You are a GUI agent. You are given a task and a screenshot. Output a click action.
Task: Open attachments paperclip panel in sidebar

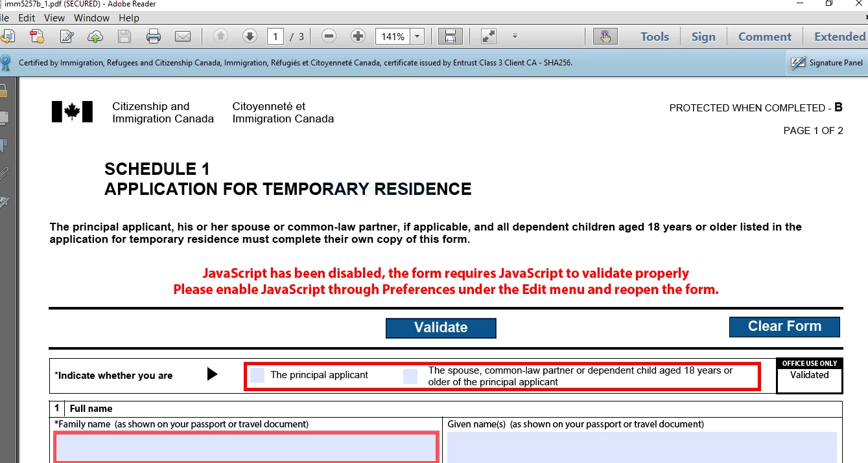pos(4,174)
